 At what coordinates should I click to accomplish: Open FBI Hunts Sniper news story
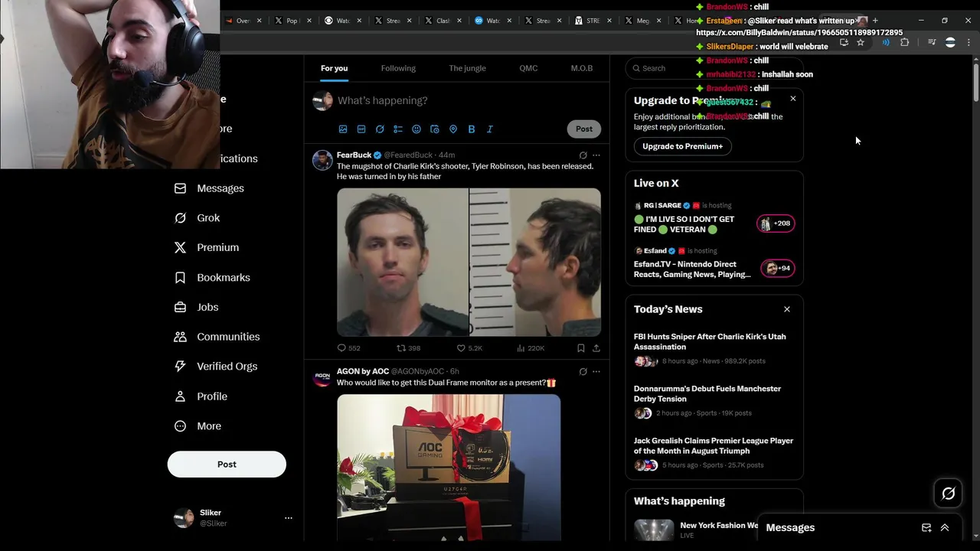point(714,348)
